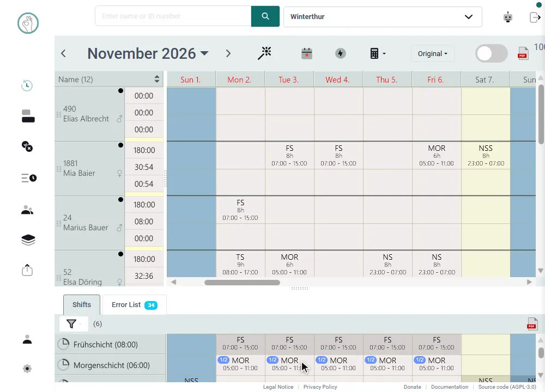Select Elsa Döring's TS shift on Mon 2
Viewport: 545px width, 392px height.
point(240,264)
